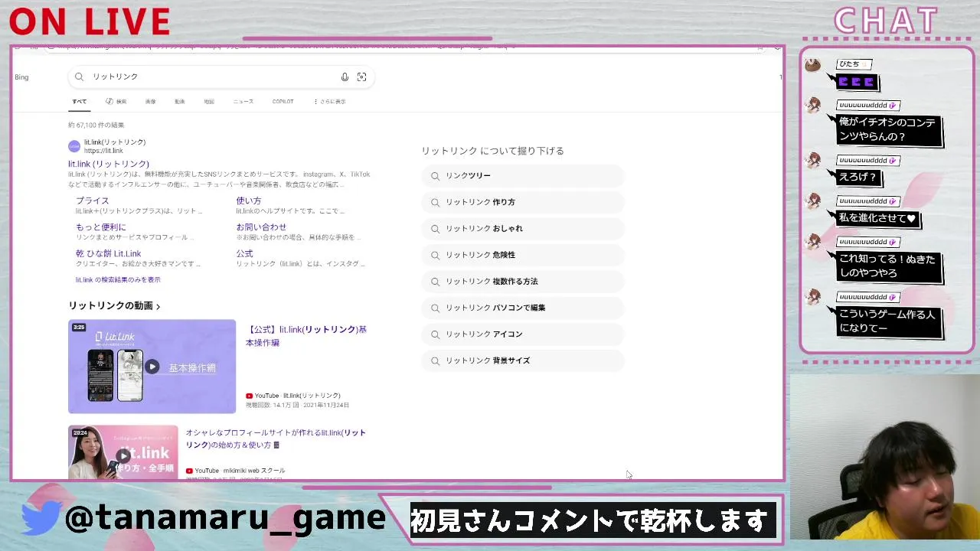Open the 使い方 sitelink

tap(249, 201)
